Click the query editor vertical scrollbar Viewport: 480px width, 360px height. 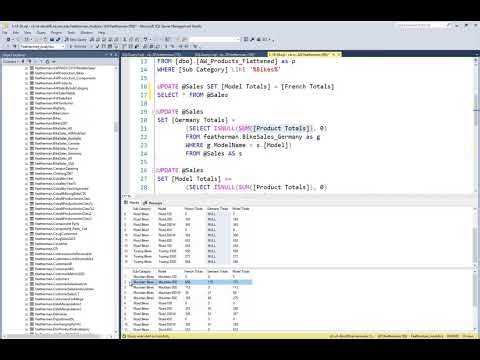pos(477,125)
